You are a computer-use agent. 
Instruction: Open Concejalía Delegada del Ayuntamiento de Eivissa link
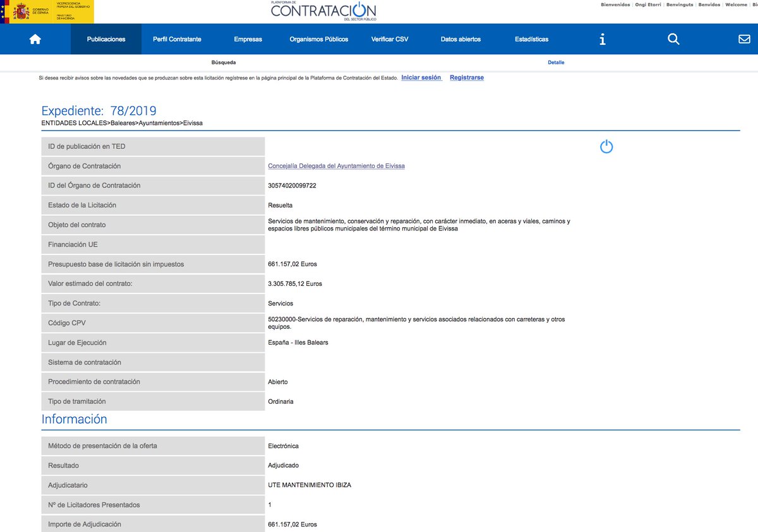[x=336, y=166]
